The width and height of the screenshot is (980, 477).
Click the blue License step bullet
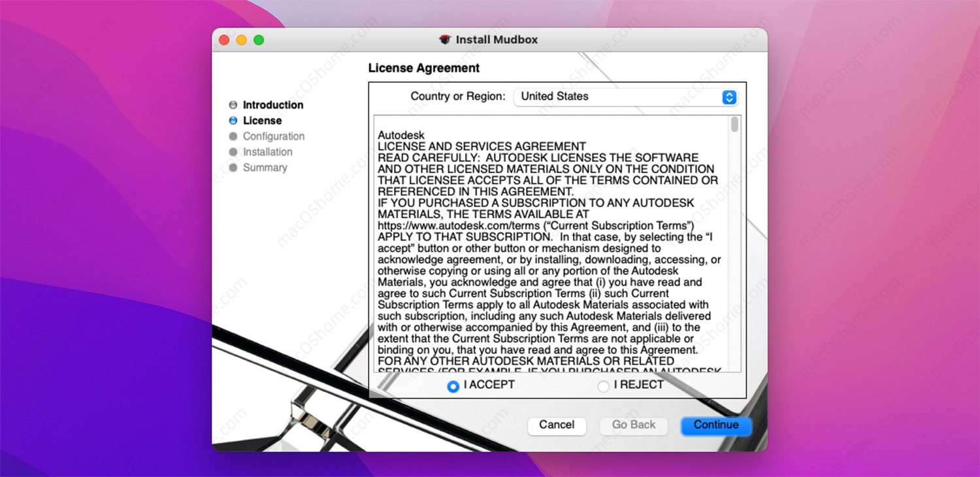click(x=233, y=121)
